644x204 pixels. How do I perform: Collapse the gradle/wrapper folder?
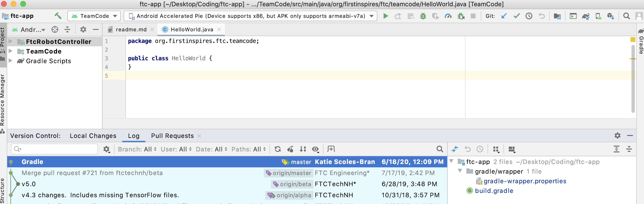coord(460,171)
